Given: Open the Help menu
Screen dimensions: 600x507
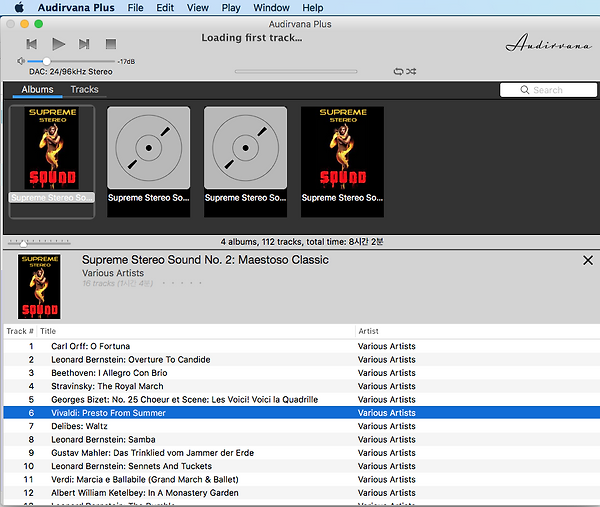Looking at the screenshot, I should click(313, 8).
